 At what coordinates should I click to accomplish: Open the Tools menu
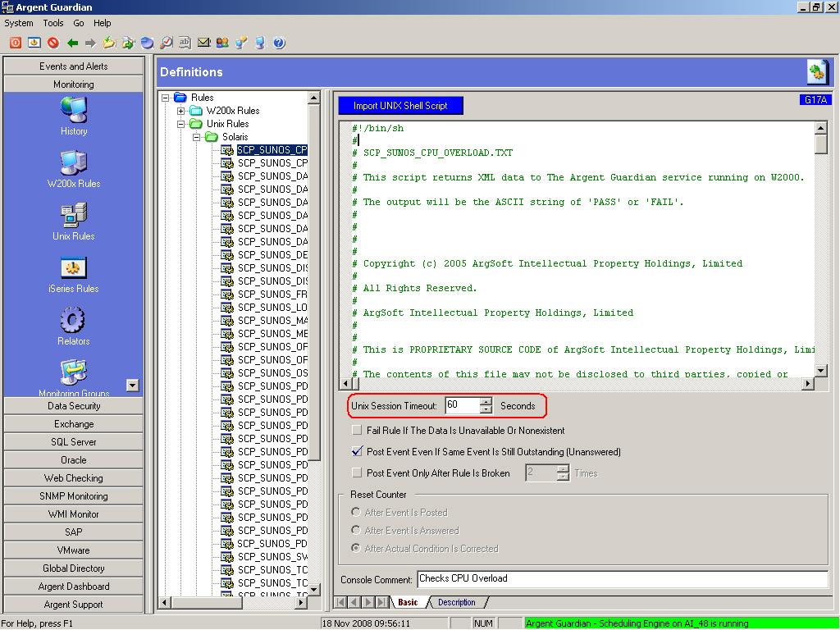[x=52, y=23]
